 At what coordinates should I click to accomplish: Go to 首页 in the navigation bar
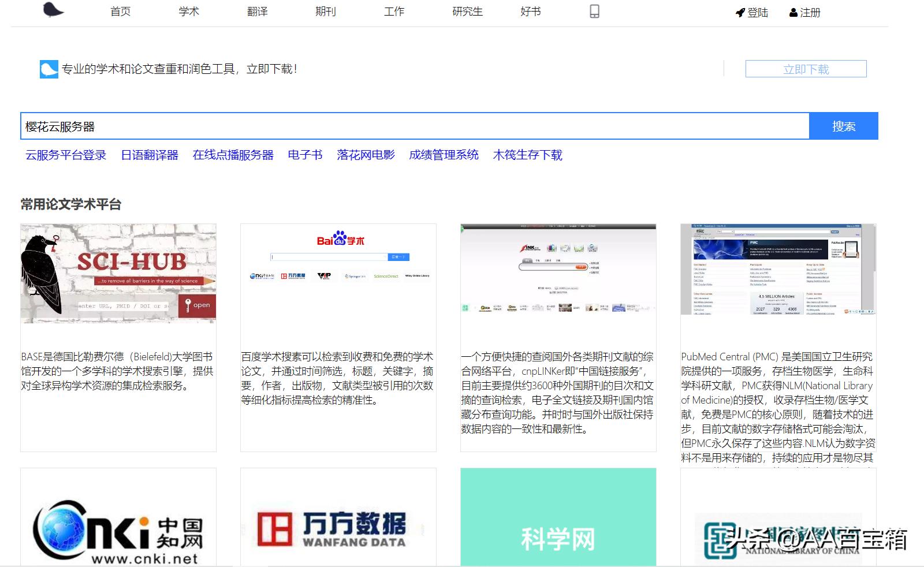click(120, 10)
